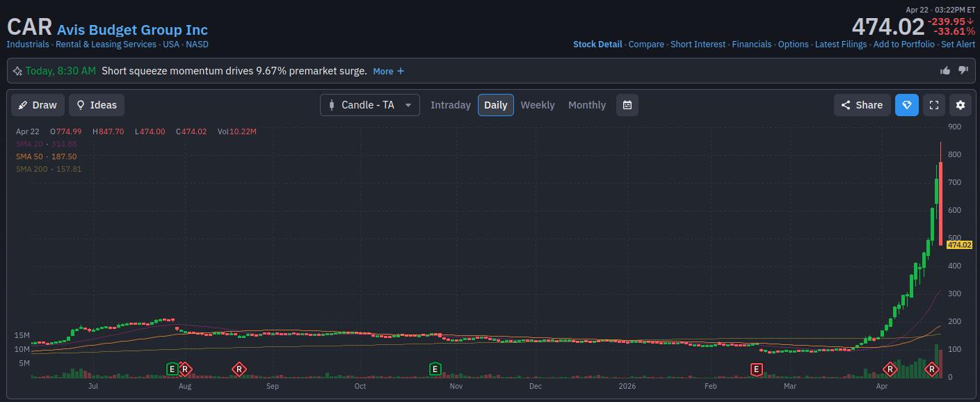This screenshot has width=980, height=402.
Task: Expand the news with More +
Action: [388, 71]
